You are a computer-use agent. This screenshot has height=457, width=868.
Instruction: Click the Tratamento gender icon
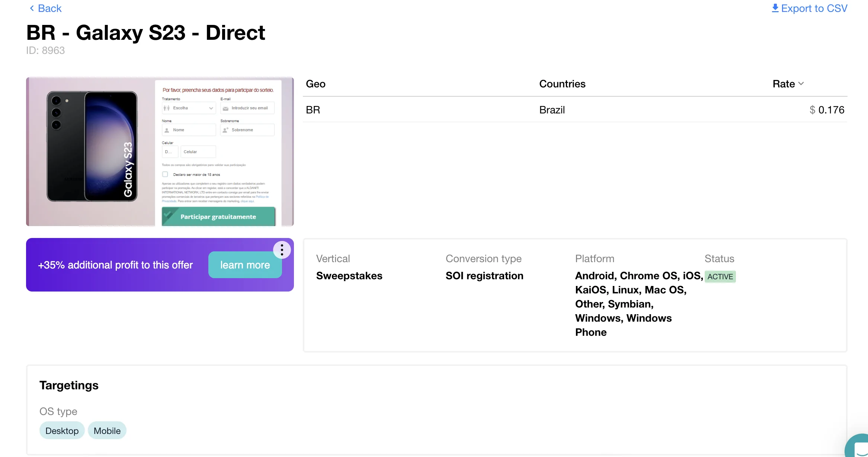click(167, 108)
